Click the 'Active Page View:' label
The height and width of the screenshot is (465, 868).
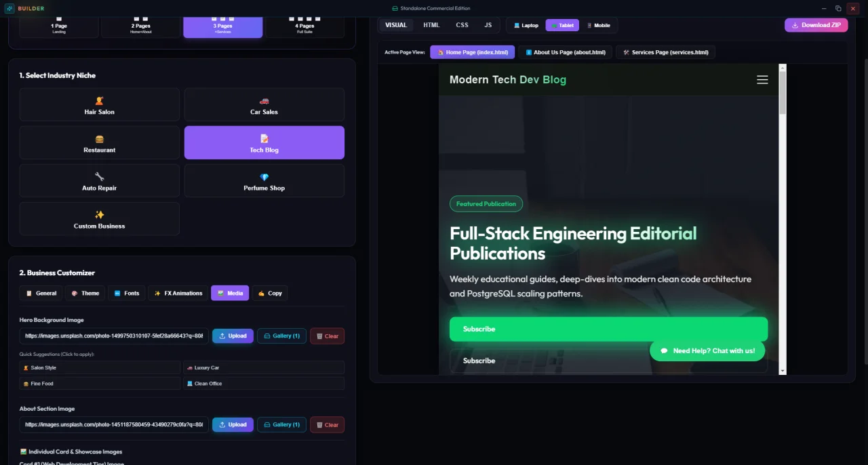405,52
